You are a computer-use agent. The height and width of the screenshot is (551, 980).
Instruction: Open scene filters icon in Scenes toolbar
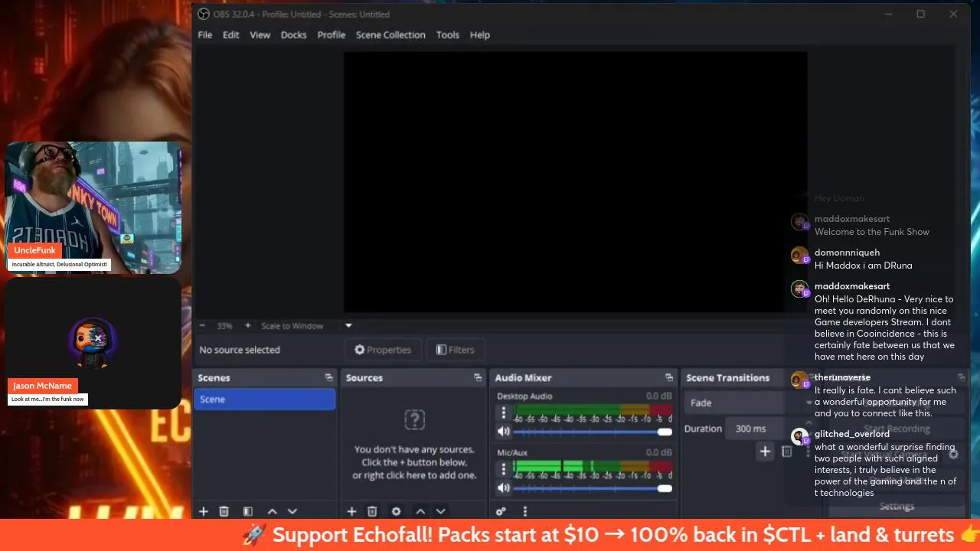pos(248,511)
